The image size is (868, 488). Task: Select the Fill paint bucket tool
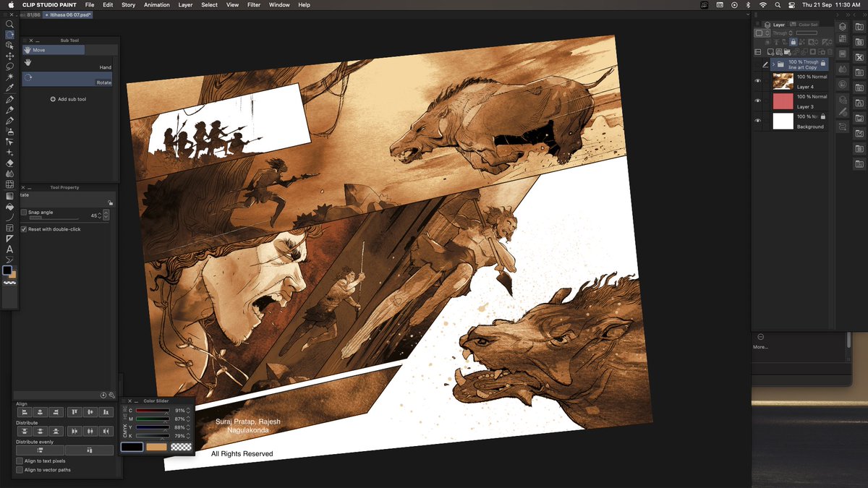pos(9,207)
